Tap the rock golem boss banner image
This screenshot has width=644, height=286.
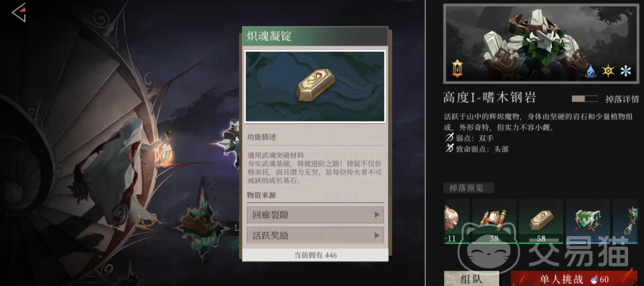tap(541, 43)
